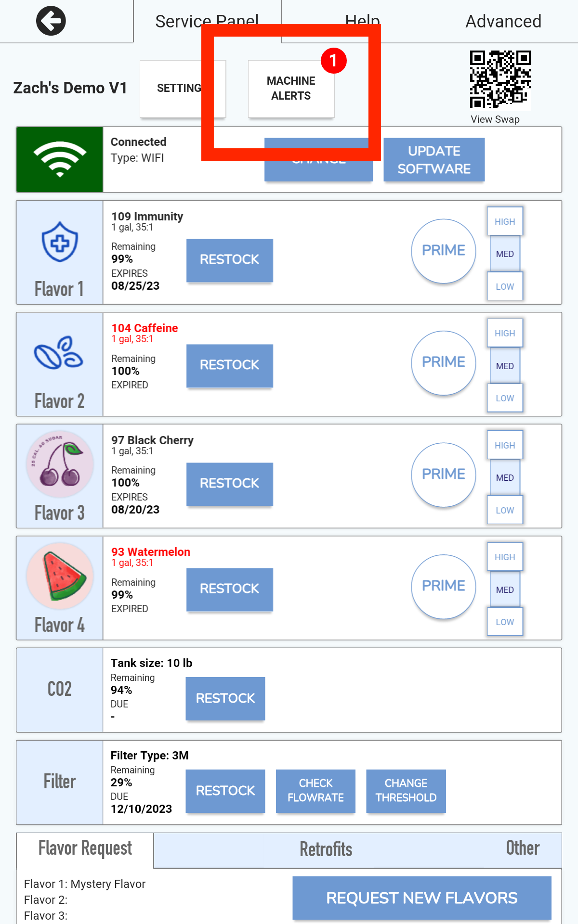Open the Retrofits tab
This screenshot has height=924, width=578.
pos(326,849)
